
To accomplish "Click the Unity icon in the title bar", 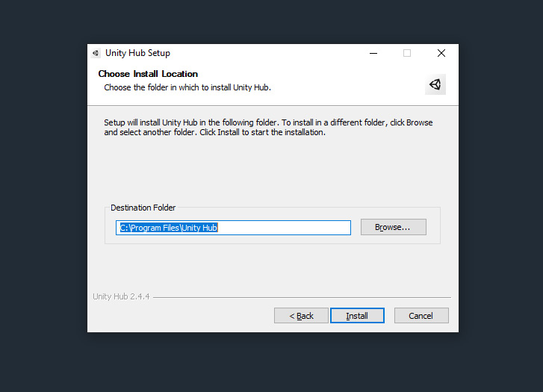I will tap(96, 53).
